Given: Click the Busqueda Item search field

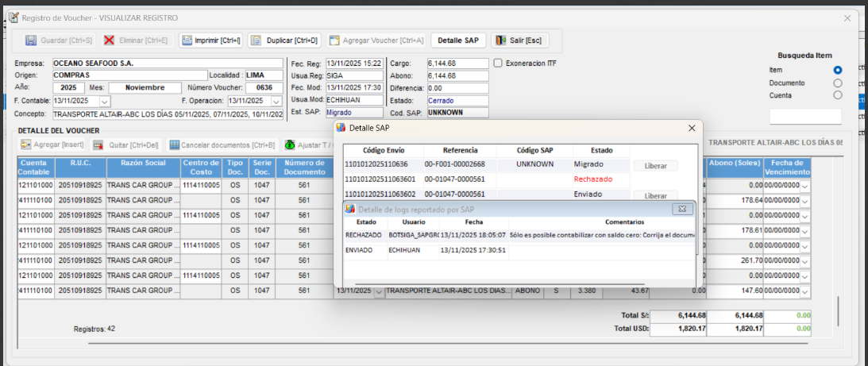Looking at the screenshot, I should click(x=805, y=117).
